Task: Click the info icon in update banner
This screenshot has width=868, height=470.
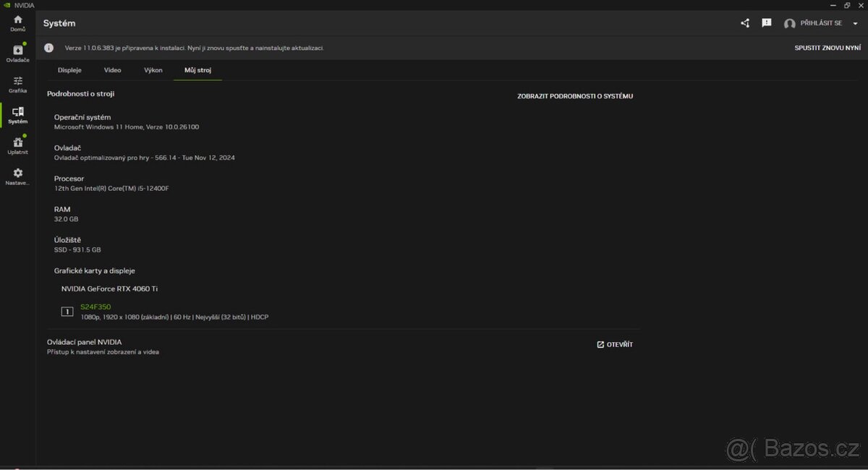Action: [x=49, y=48]
